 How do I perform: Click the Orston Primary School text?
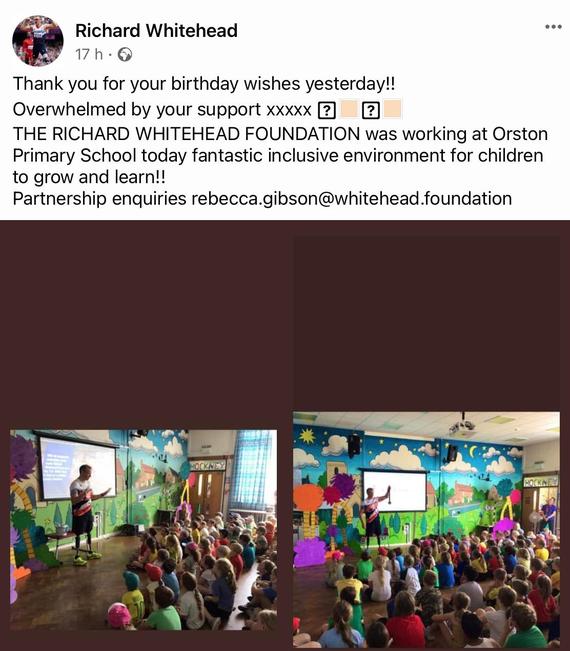tap(280, 145)
